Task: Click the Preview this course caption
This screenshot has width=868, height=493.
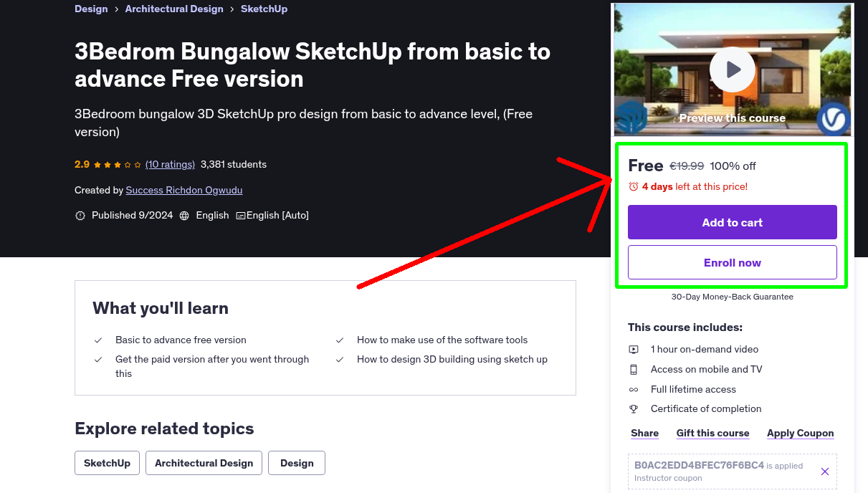Action: point(732,118)
